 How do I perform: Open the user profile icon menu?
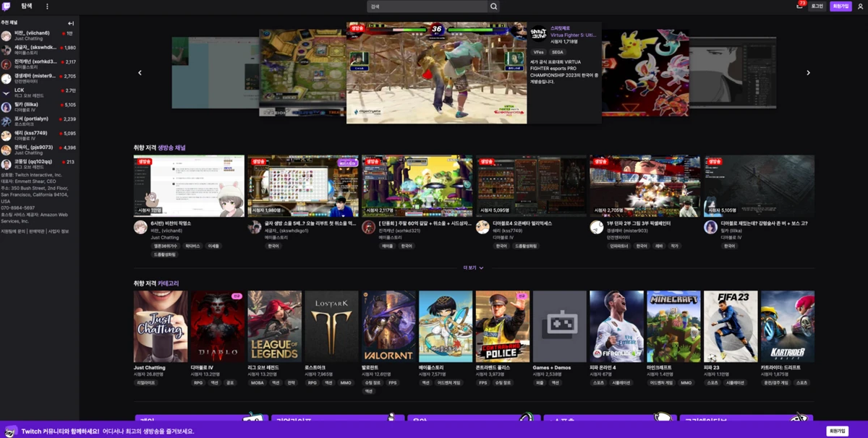860,6
